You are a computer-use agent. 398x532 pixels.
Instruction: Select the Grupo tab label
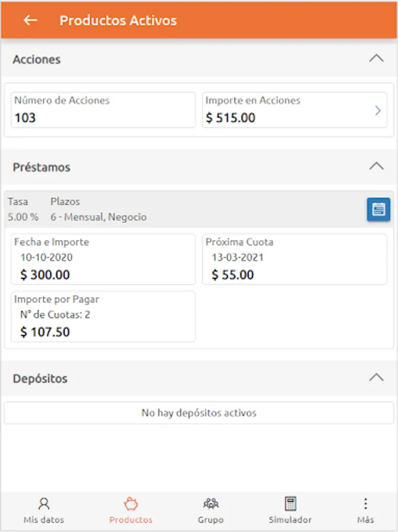click(211, 520)
